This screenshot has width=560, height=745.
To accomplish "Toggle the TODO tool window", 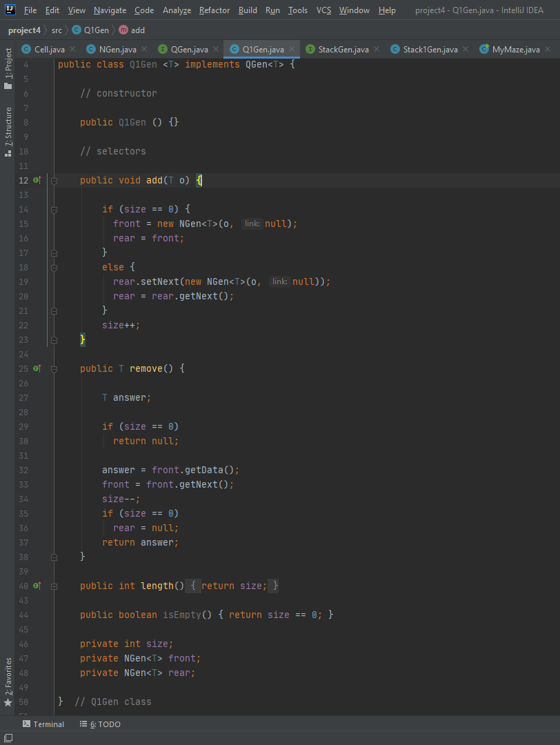I will (100, 724).
